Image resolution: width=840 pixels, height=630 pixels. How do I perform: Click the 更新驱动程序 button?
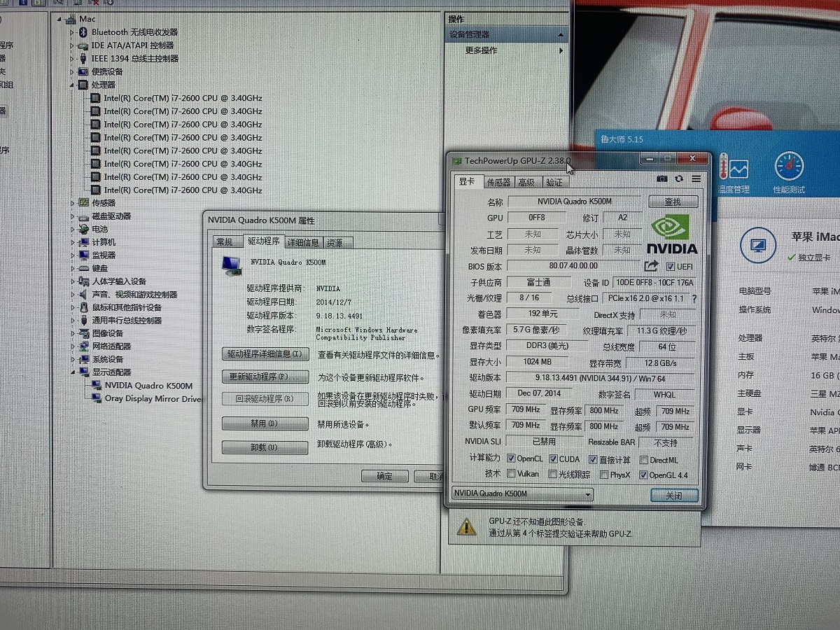pos(265,377)
